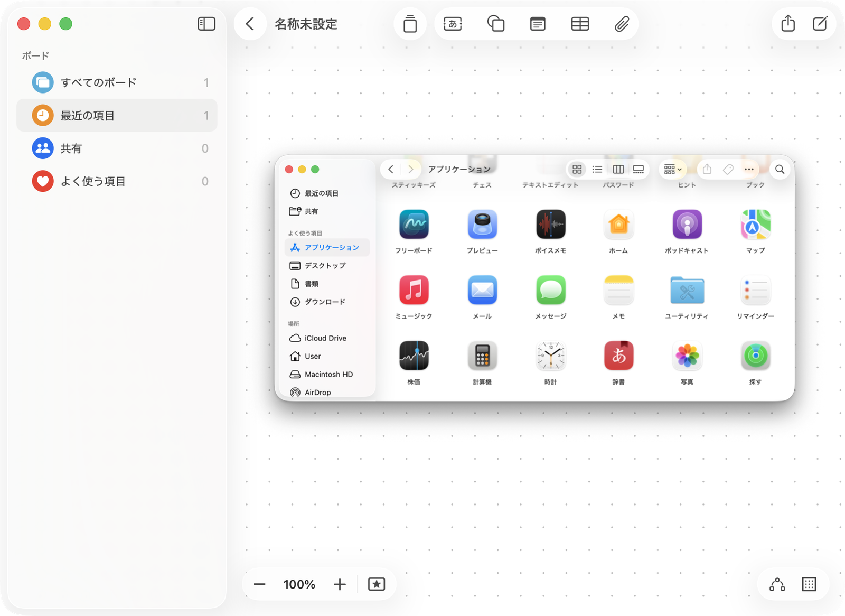Open the User home folder in Finder
The image size is (845, 616).
tap(327, 356)
